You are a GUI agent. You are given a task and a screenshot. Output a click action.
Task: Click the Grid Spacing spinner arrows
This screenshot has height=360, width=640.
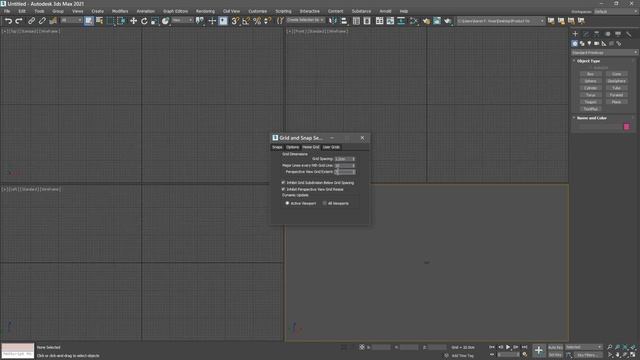pyautogui.click(x=353, y=159)
